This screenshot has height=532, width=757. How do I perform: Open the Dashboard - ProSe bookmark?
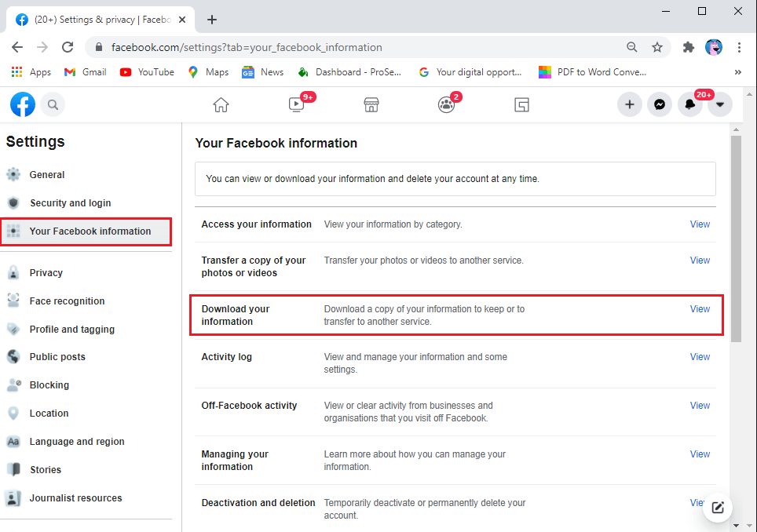pyautogui.click(x=349, y=72)
